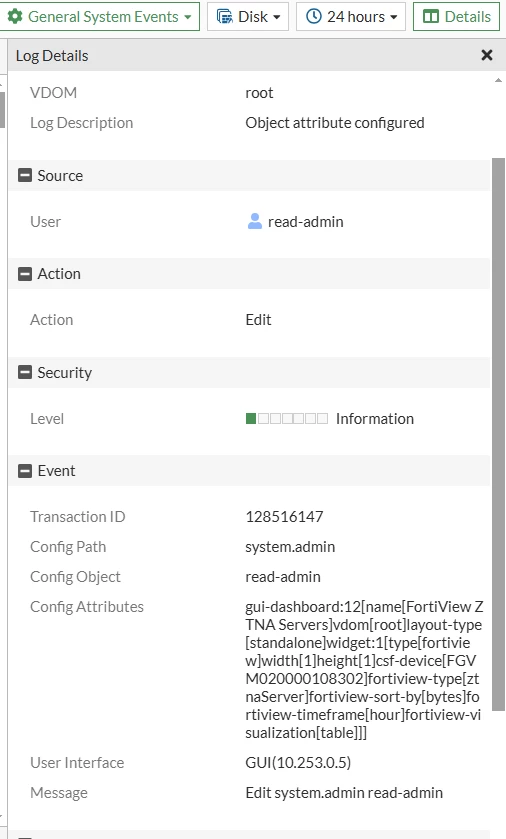Image resolution: width=506 pixels, height=839 pixels.
Task: Select Config Path value system.admin
Action: (290, 547)
